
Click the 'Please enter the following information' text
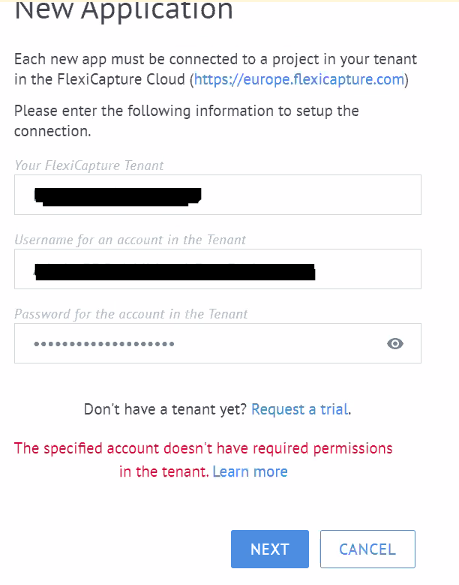186,121
